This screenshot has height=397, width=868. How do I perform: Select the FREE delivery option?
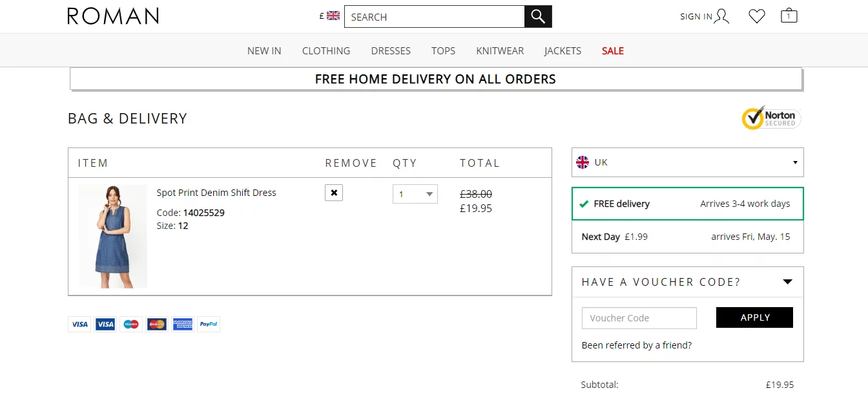(x=688, y=204)
